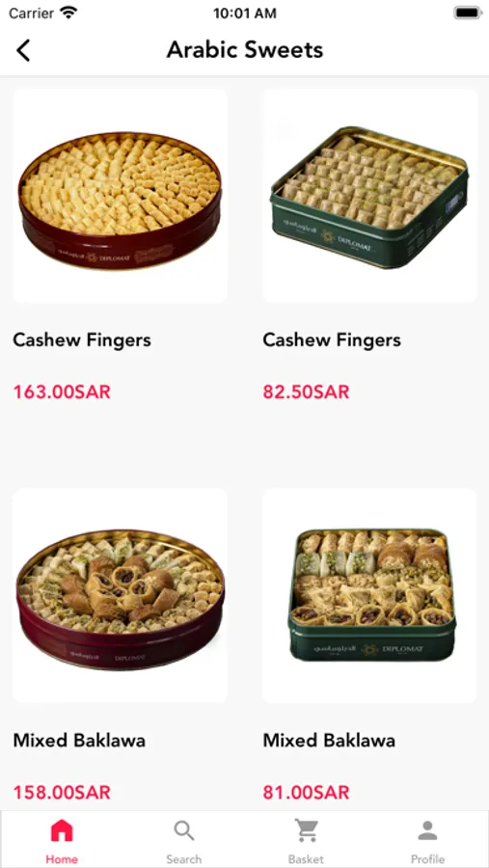Open the Home tab house icon

coord(62,830)
